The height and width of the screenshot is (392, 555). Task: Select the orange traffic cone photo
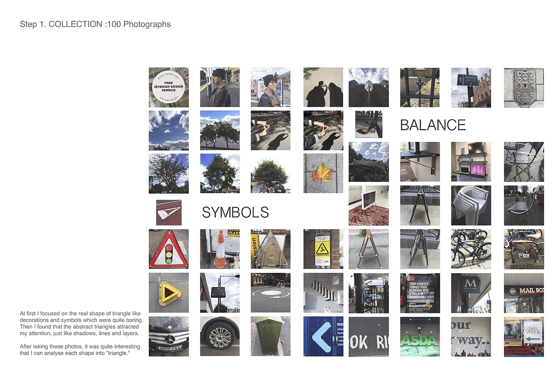pyautogui.click(x=220, y=249)
